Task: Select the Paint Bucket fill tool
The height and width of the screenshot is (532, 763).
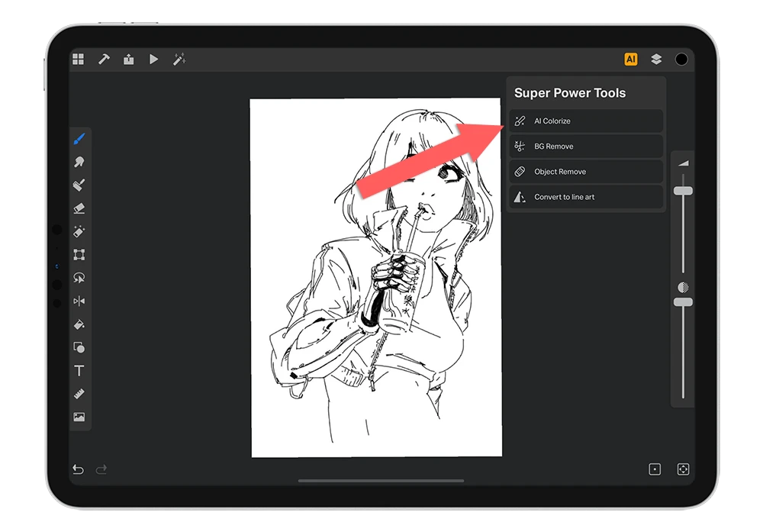Action: click(x=79, y=324)
